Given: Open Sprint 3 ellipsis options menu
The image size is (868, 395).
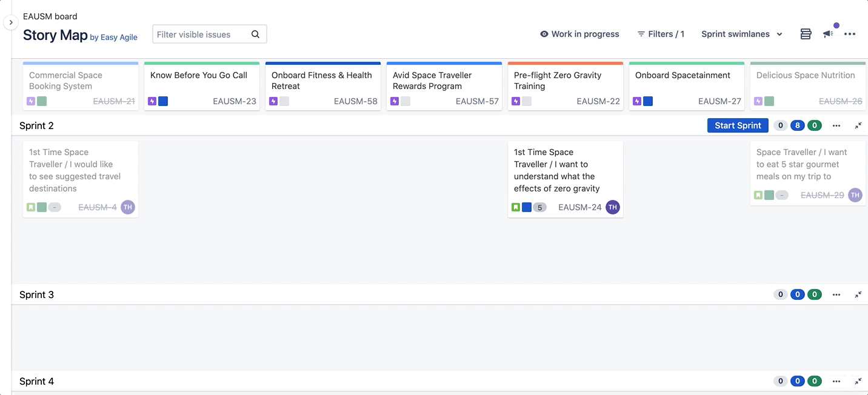Looking at the screenshot, I should (836, 295).
